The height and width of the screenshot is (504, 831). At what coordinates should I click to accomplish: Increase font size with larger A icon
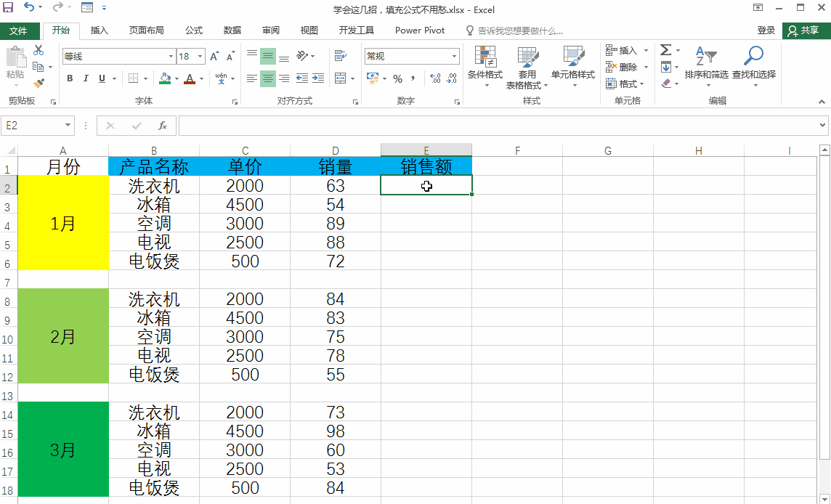[214, 57]
